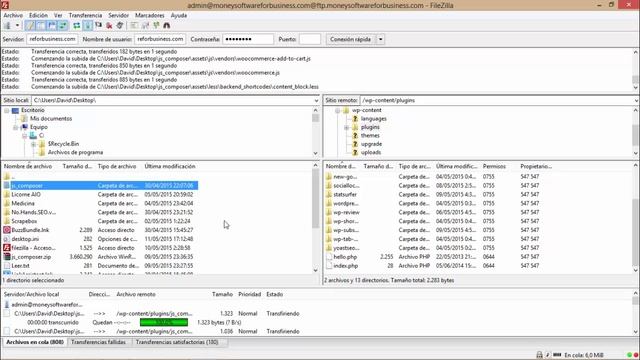Open the Ayuda menu
Screen dimensions: 640x360
[178, 15]
